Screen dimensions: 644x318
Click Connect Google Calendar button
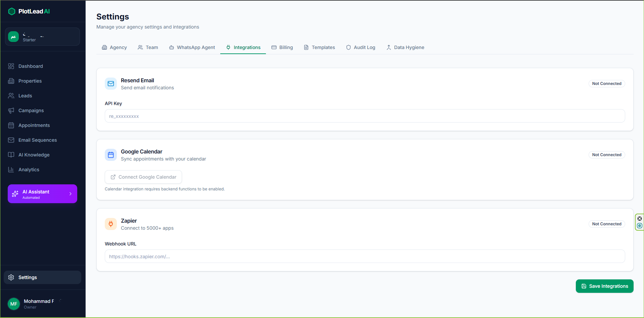click(143, 177)
